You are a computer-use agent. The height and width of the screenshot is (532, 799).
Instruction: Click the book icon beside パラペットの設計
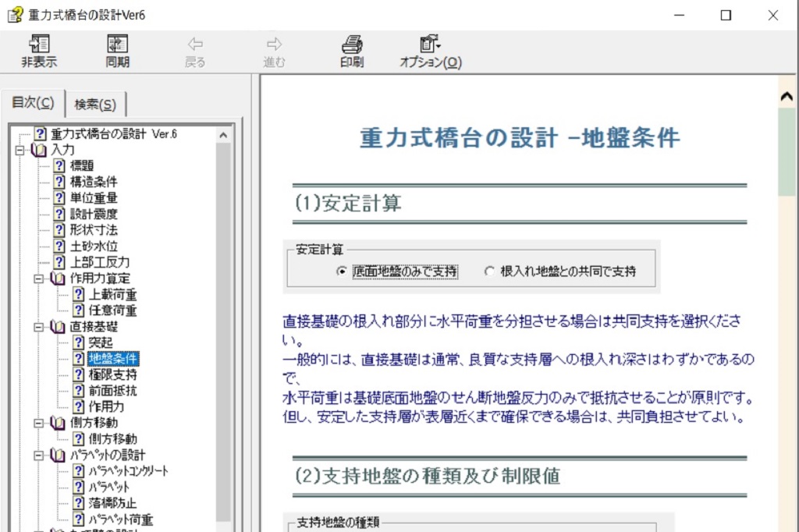(58, 456)
